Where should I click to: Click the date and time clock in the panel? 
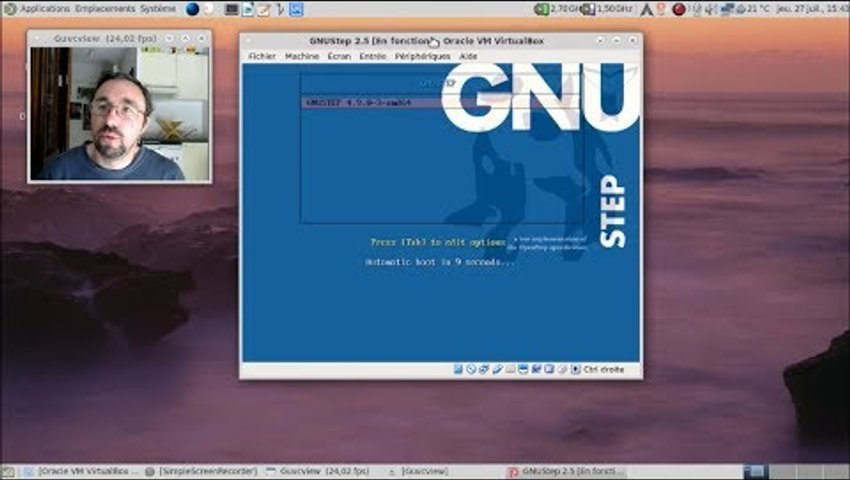coord(812,9)
